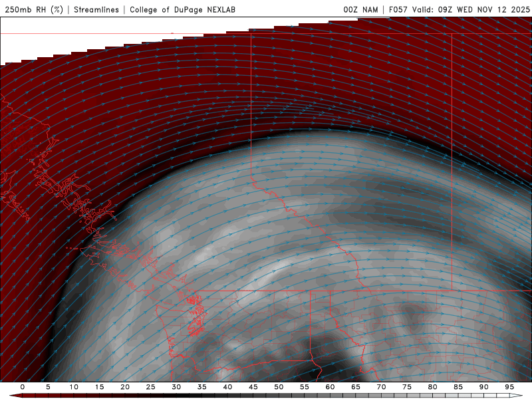Screen dimensions: 532x399
Task: Select the 95 value on the legend
Action: [x=509, y=387]
